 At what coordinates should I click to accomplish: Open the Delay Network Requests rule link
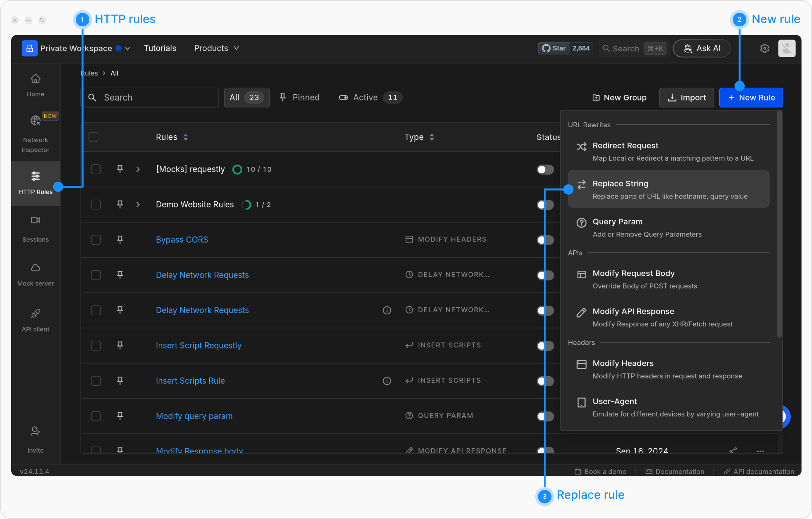[202, 275]
